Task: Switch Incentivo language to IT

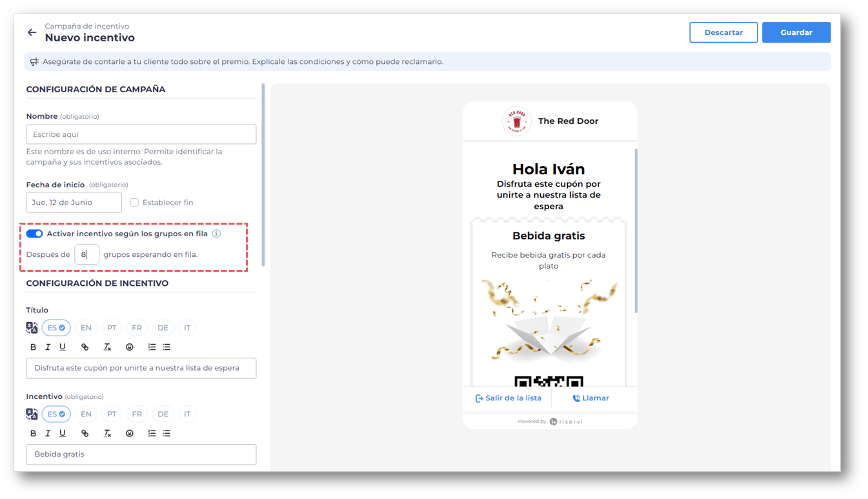Action: click(x=187, y=414)
